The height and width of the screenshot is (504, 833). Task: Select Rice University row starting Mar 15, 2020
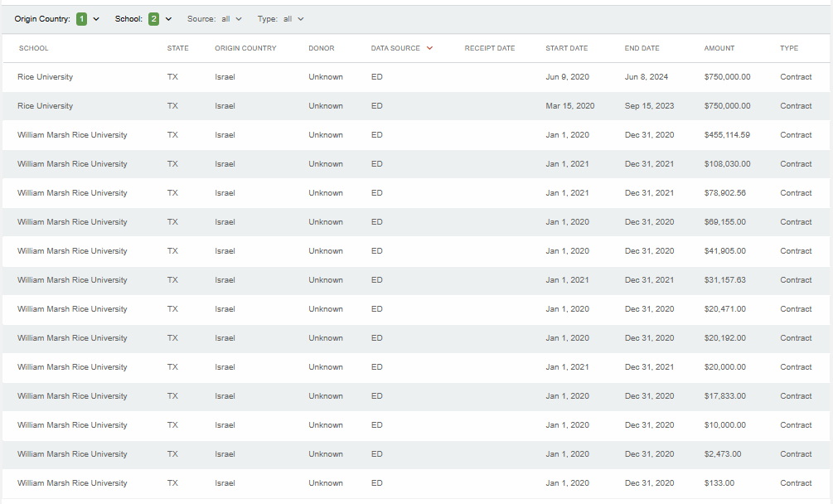click(x=416, y=106)
